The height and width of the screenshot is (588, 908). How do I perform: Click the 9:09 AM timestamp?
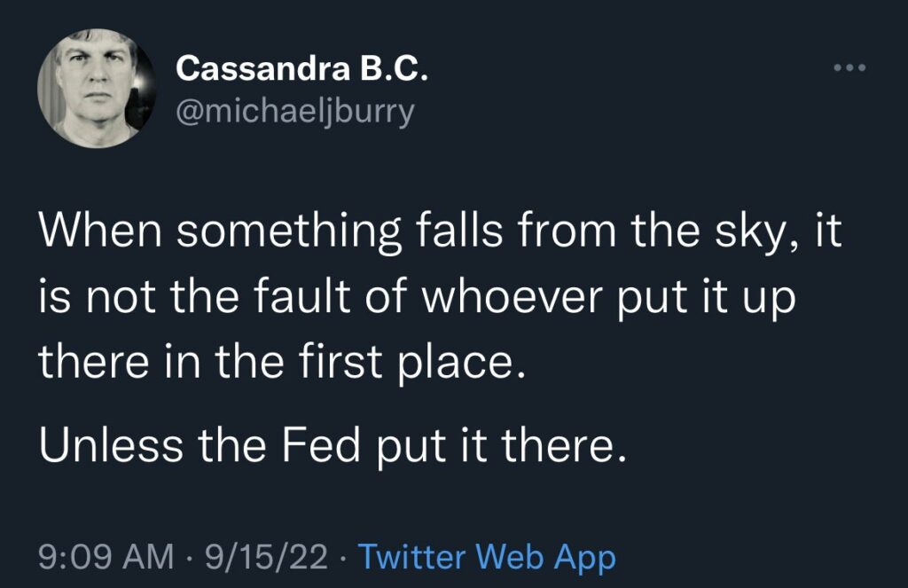tap(107, 557)
